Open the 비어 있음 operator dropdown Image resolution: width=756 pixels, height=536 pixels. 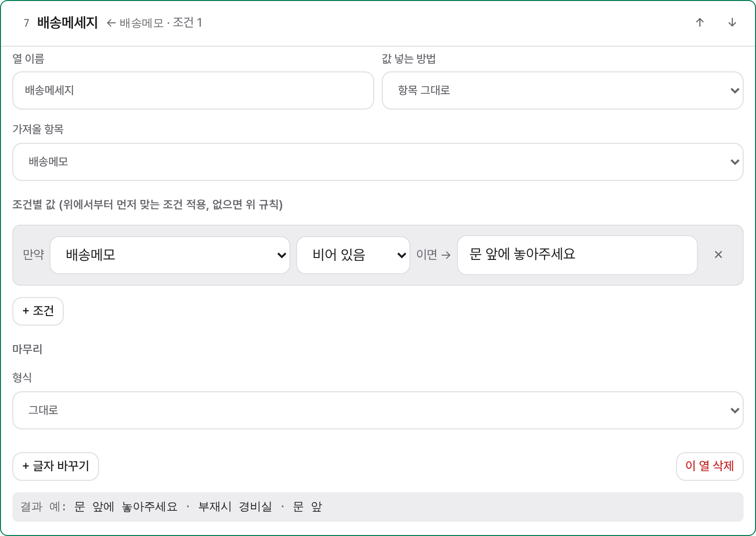pyautogui.click(x=353, y=255)
